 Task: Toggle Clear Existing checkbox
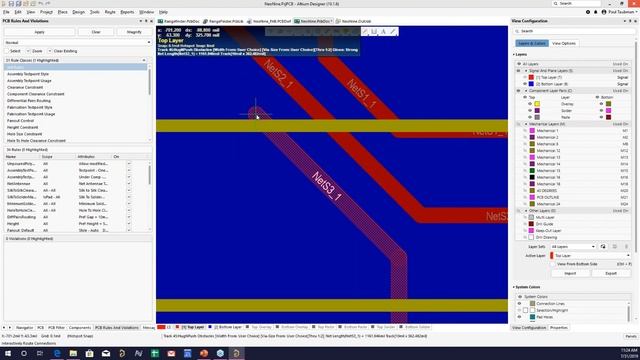tap(50, 51)
